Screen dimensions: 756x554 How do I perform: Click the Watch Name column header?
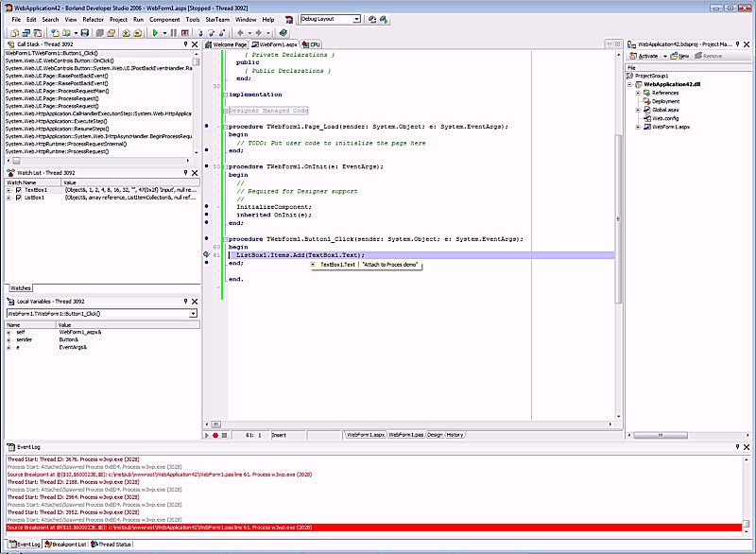(x=33, y=182)
